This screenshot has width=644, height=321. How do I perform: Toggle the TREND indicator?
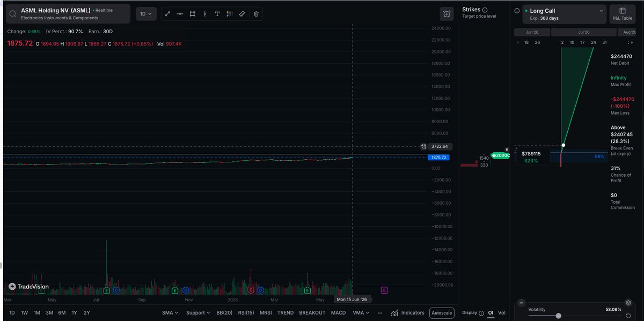point(286,312)
